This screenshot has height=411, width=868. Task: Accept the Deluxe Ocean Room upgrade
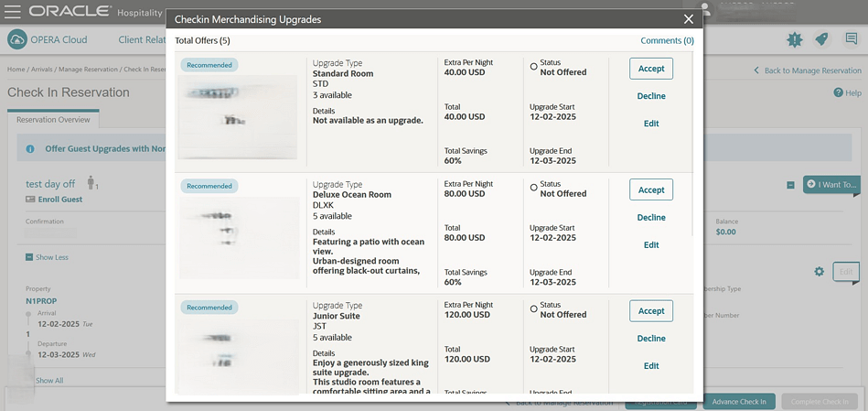point(651,189)
